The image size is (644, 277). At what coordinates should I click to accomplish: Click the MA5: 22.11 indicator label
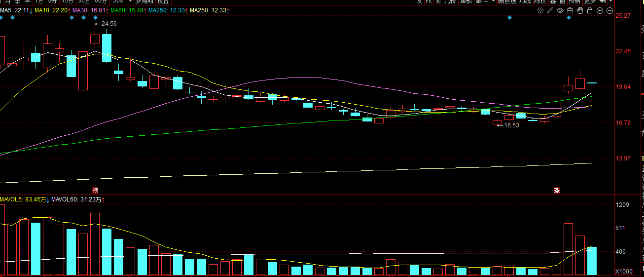pos(17,10)
